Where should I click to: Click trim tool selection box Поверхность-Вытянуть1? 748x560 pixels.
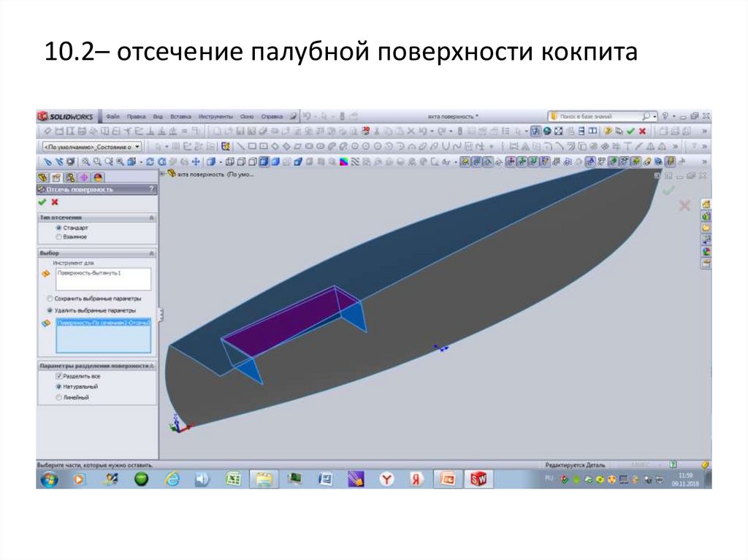pyautogui.click(x=104, y=279)
